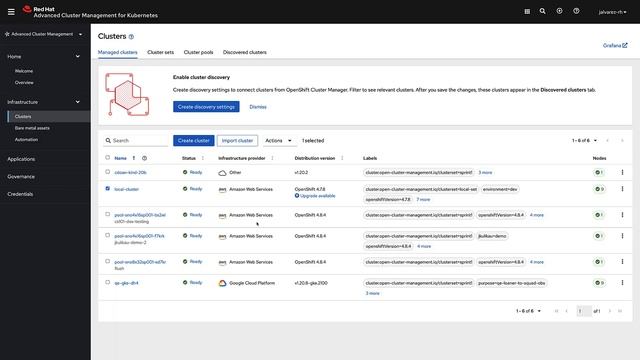Viewport: 640px width, 360px height.
Task: Open the applications grid launcher icon
Action: coord(527,11)
